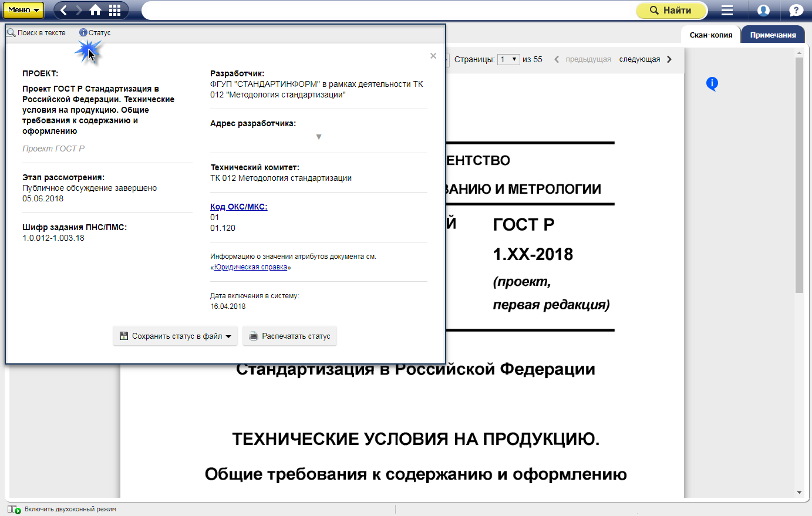Open help via question mark icon
This screenshot has height=516, width=812.
(x=796, y=10)
